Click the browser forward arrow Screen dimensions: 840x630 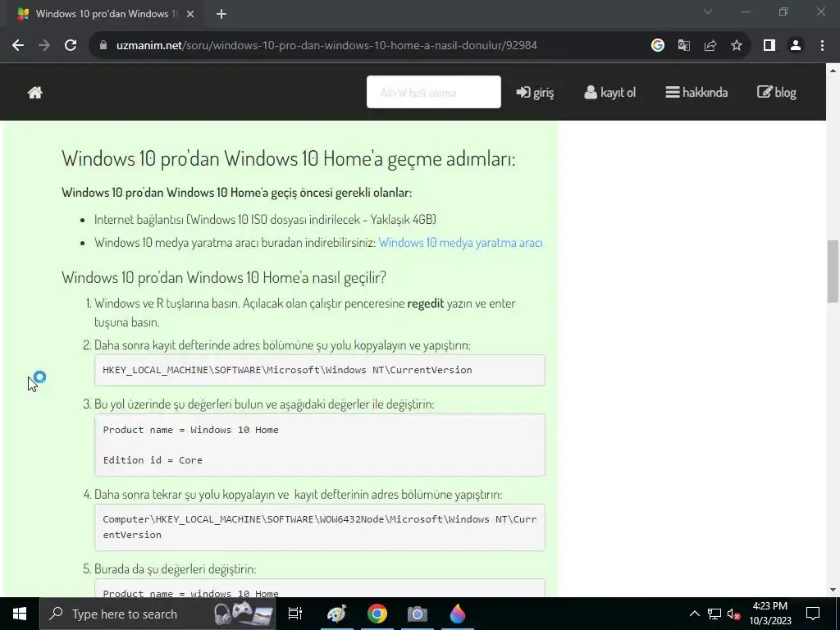click(44, 46)
